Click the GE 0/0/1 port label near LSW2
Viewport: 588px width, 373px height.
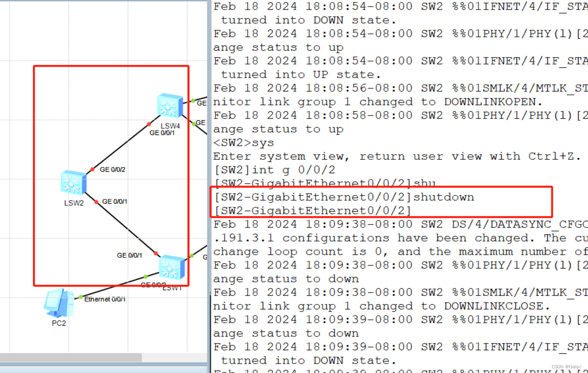115,201
